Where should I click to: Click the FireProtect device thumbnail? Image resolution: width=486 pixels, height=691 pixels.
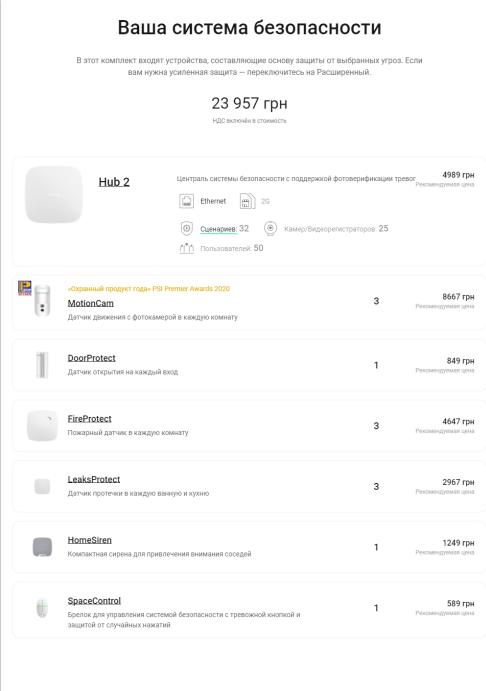pyautogui.click(x=42, y=426)
